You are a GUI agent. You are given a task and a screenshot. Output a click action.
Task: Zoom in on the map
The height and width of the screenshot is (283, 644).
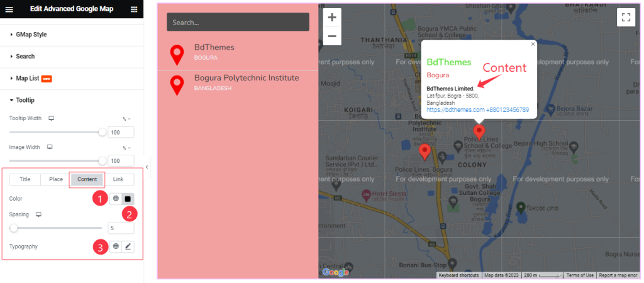[332, 17]
